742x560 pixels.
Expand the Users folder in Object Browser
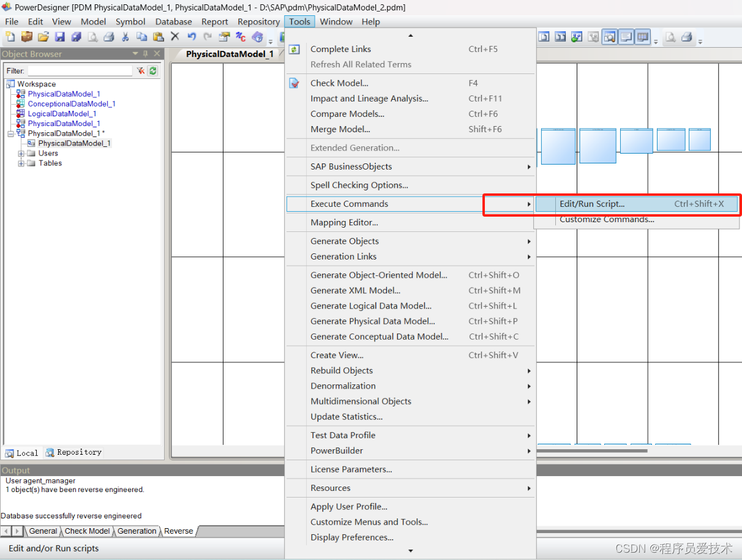[20, 154]
